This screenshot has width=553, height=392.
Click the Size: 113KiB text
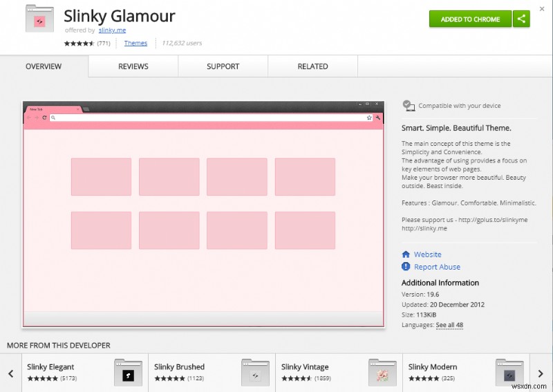[x=419, y=315]
